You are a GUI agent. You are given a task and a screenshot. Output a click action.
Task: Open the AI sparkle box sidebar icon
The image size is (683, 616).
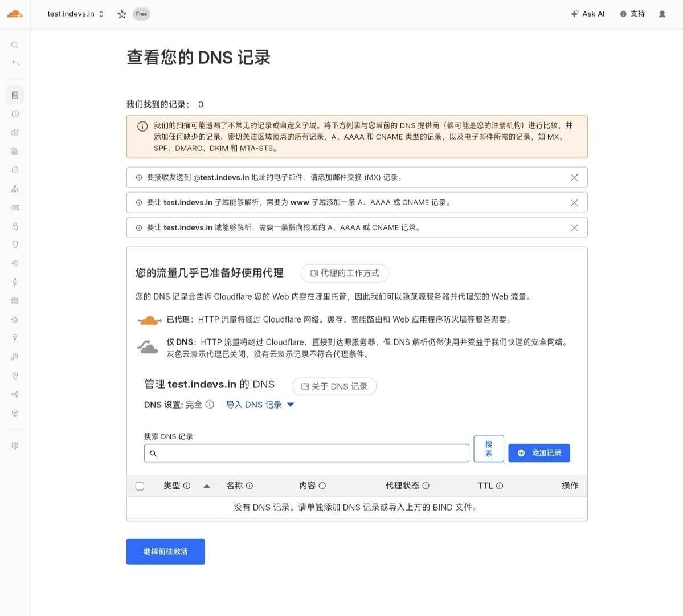[x=15, y=132]
